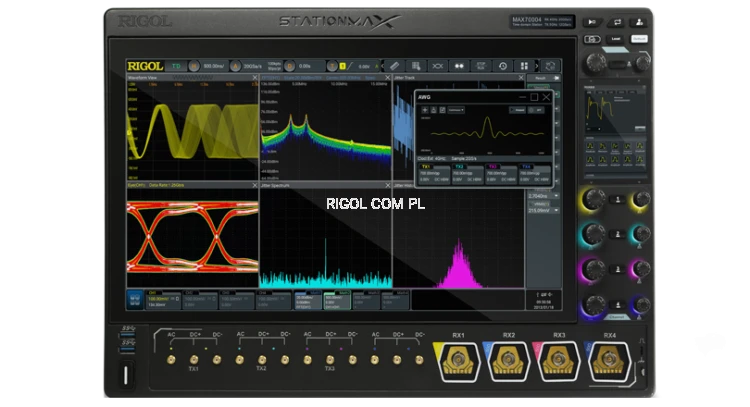This screenshot has height=407, width=750.
Task: Click the Local hardware button
Action: click(x=616, y=39)
